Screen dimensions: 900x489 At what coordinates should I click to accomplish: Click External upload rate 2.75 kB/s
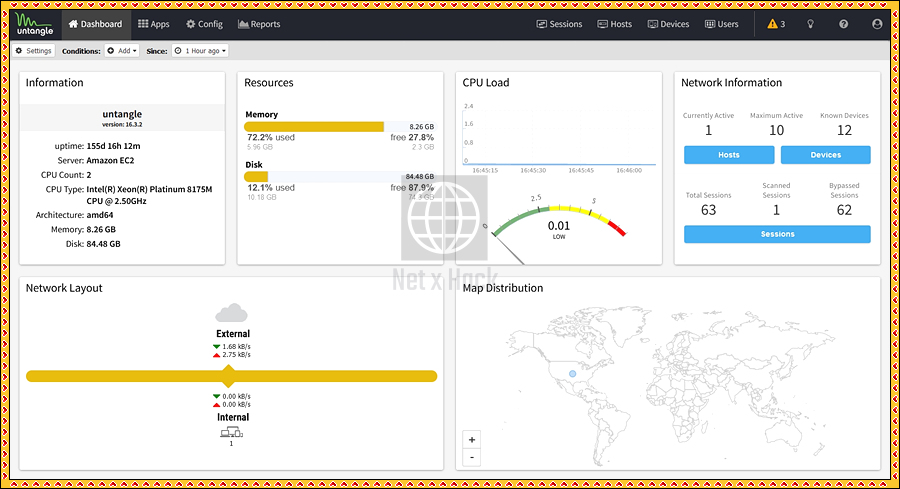click(x=232, y=355)
